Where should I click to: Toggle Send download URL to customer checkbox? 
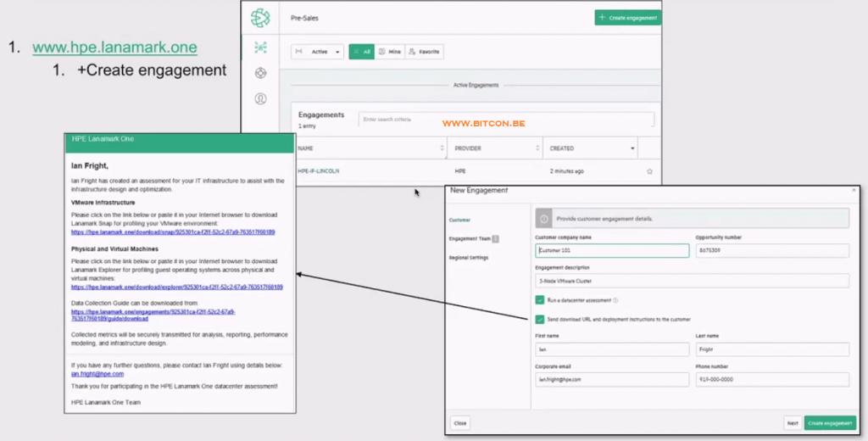(540, 320)
